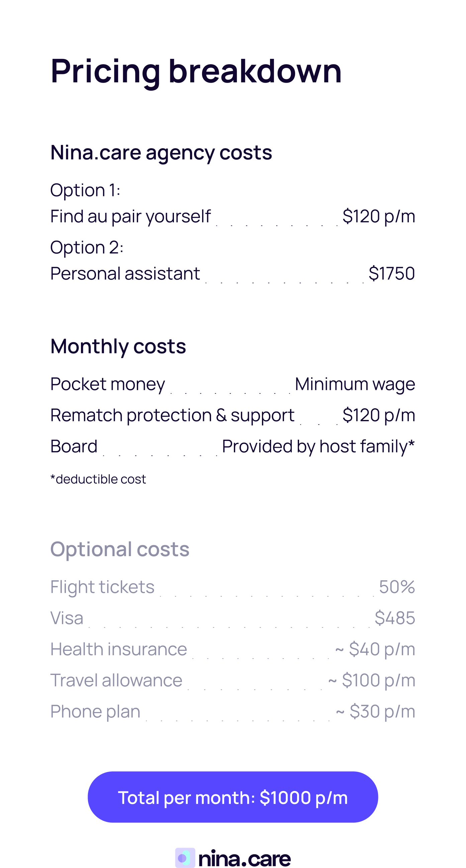
Task: Select the Find au pair yourself option
Action: click(130, 216)
